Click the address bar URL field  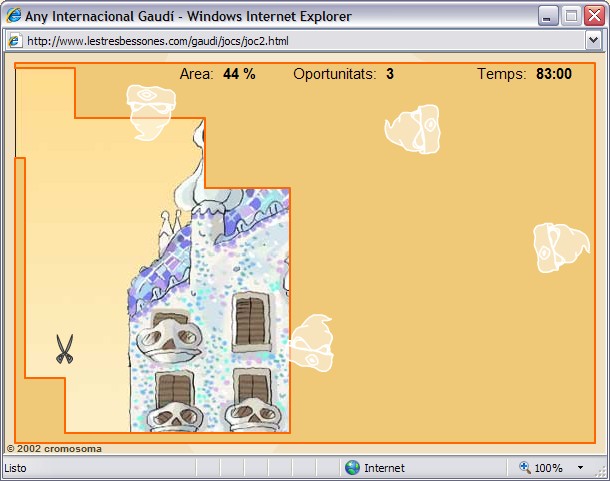point(296,41)
